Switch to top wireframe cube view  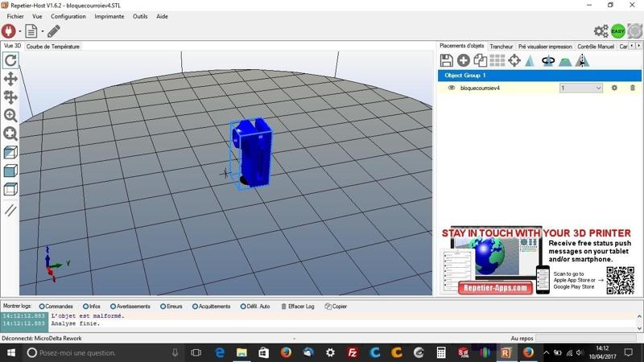pyautogui.click(x=10, y=189)
